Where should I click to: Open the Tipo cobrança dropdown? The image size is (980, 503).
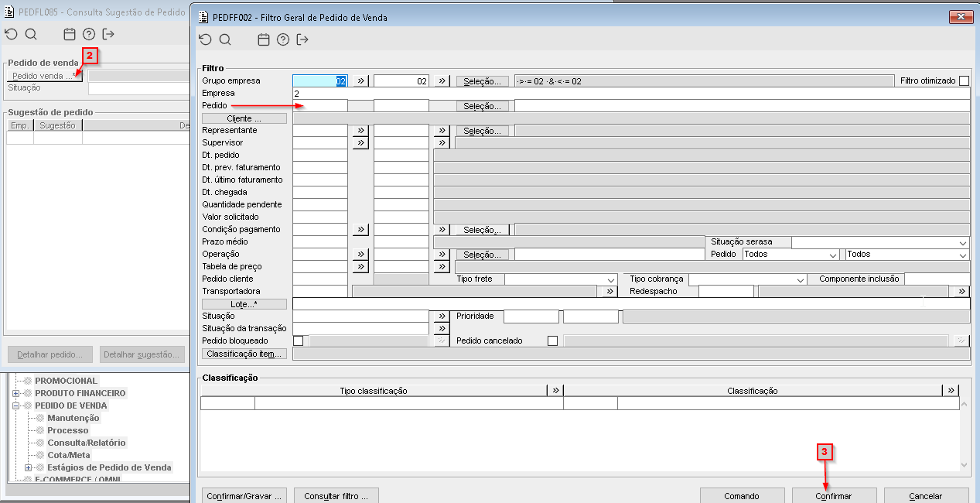[x=801, y=279]
